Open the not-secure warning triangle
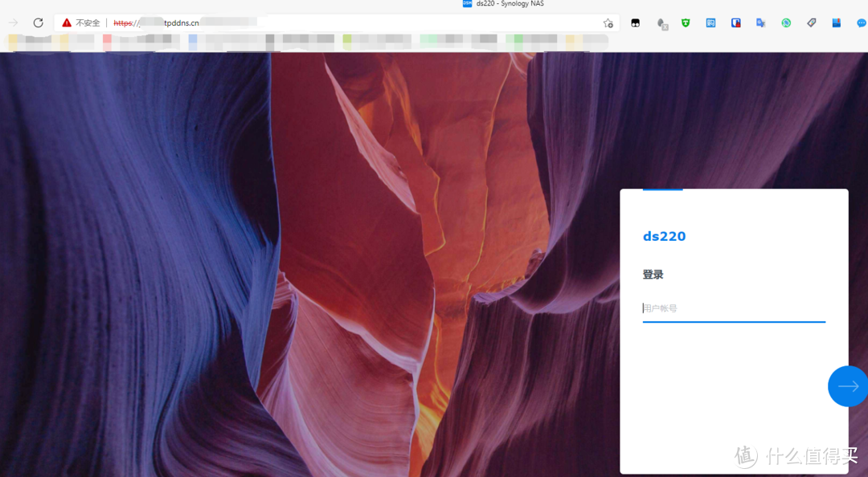Screen dimensions: 868x477 pos(67,22)
